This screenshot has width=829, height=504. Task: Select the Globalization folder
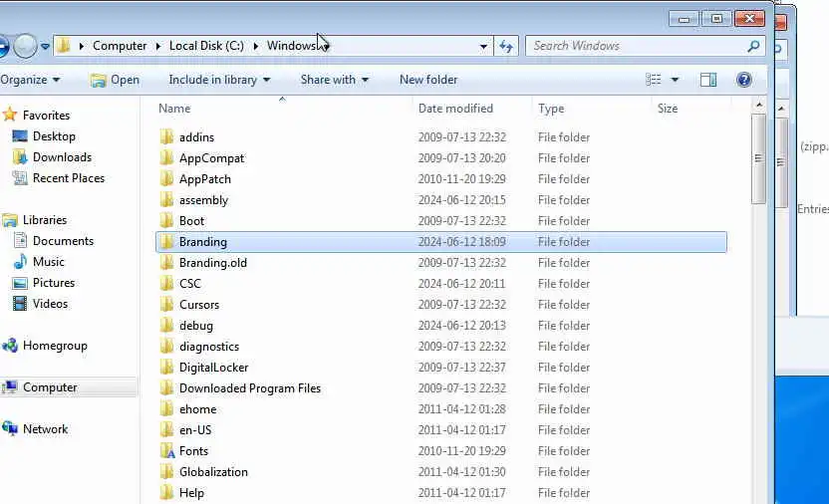click(213, 472)
